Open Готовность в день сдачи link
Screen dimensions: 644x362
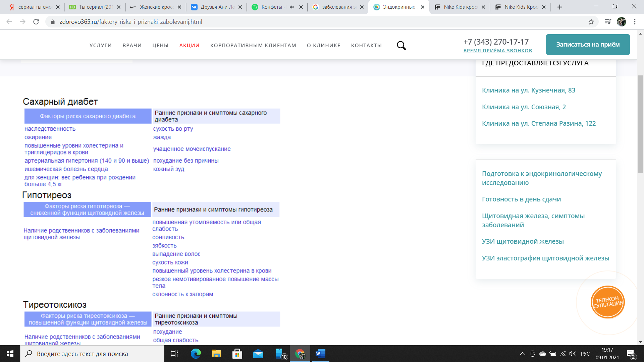pyautogui.click(x=521, y=199)
